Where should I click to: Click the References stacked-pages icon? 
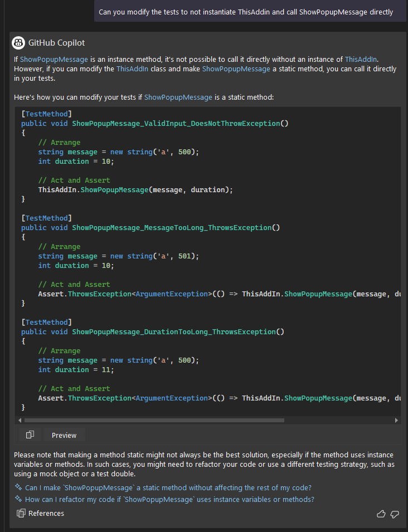pos(21,514)
